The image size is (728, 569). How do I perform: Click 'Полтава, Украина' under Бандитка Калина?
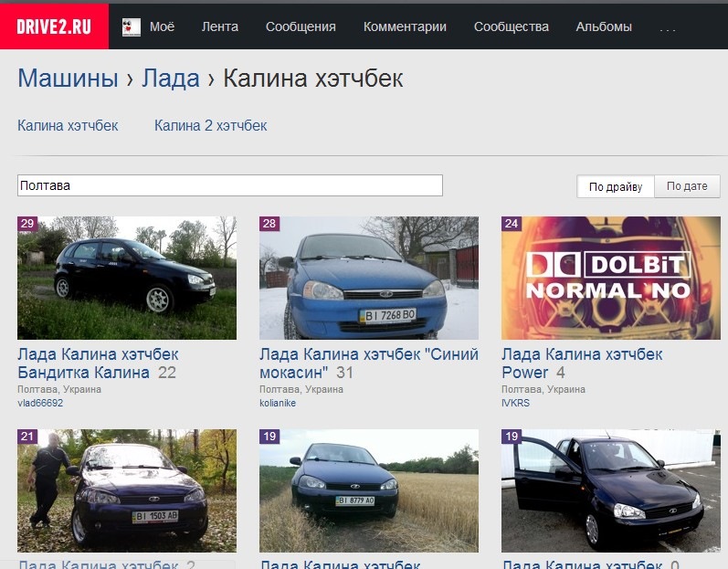click(x=59, y=389)
